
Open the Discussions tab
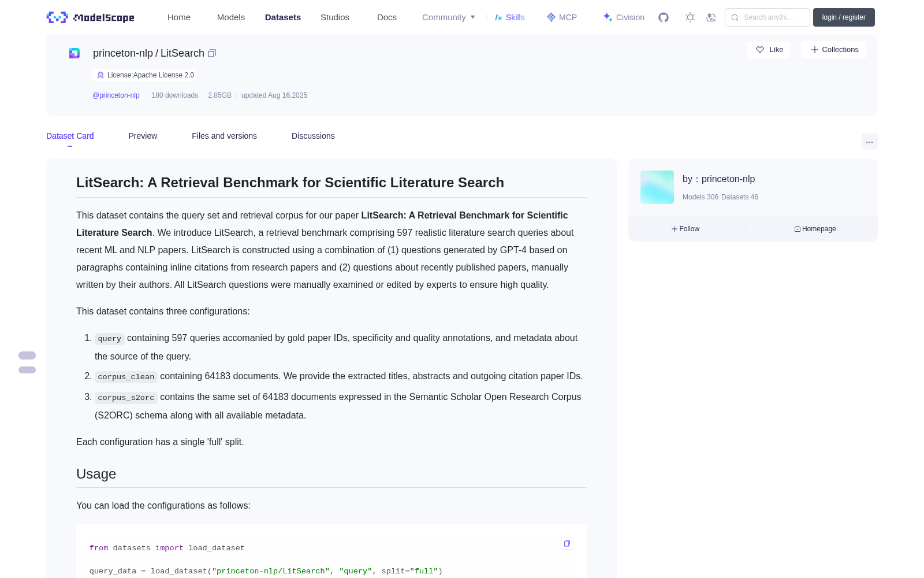(313, 136)
